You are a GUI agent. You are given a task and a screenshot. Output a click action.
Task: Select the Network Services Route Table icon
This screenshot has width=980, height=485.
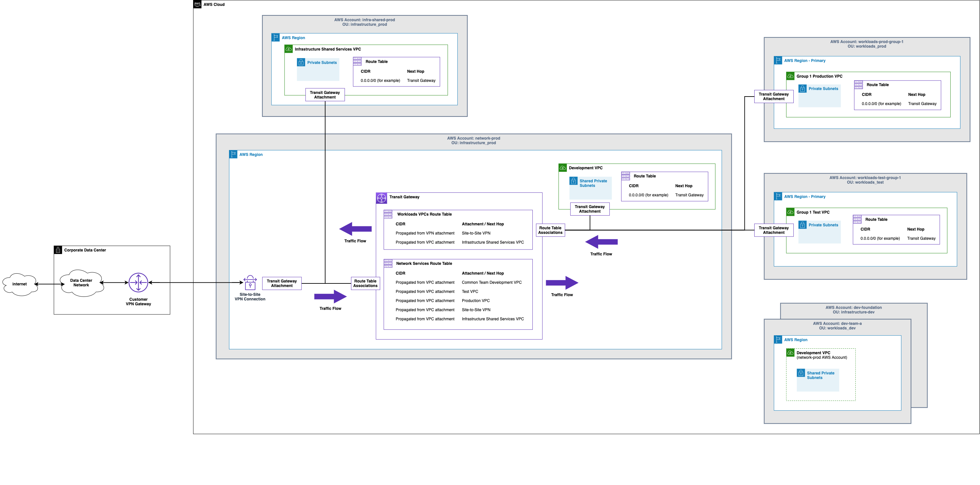point(388,263)
